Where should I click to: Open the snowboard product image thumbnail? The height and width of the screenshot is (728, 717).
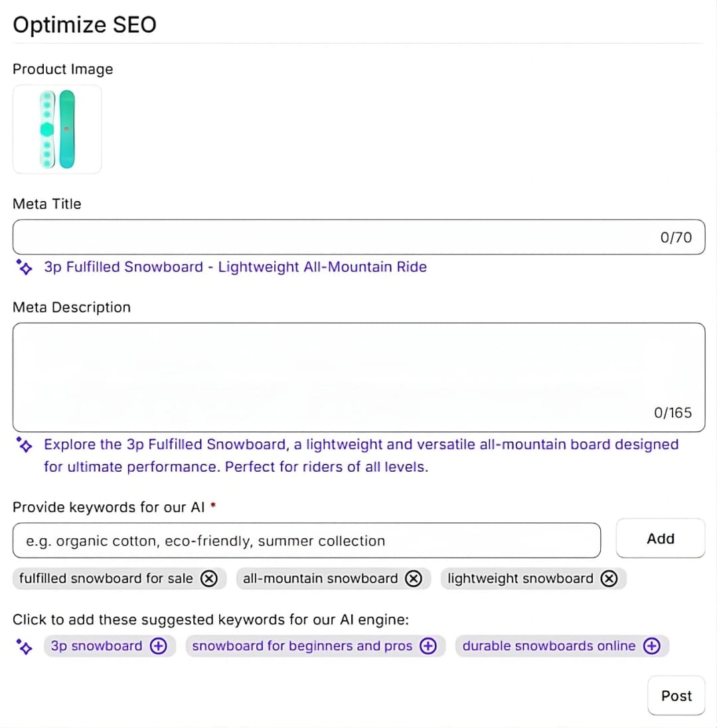pos(57,129)
